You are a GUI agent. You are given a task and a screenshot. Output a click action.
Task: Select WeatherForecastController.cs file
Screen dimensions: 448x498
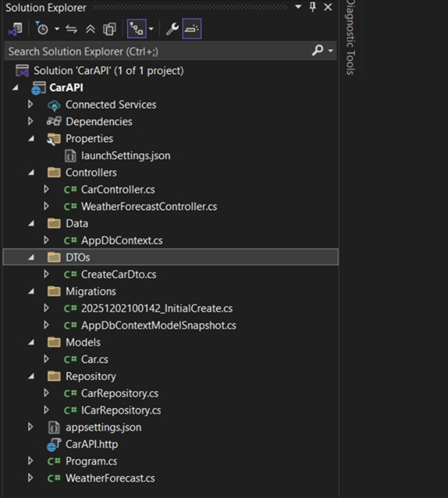pyautogui.click(x=149, y=207)
